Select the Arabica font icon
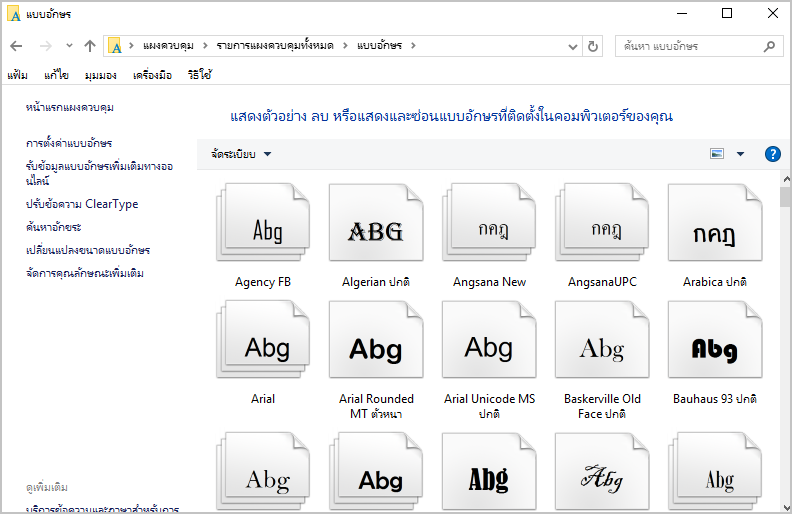Image resolution: width=792 pixels, height=514 pixels. click(715, 222)
